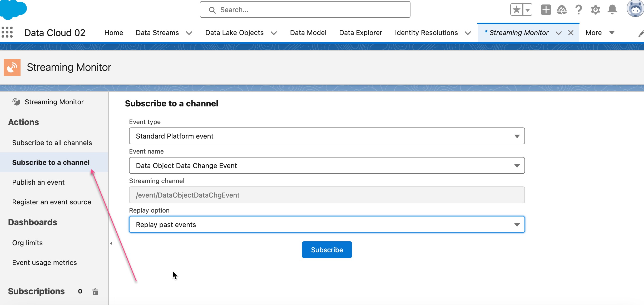Delete subscriptions with trash icon
644x305 pixels.
[95, 292]
